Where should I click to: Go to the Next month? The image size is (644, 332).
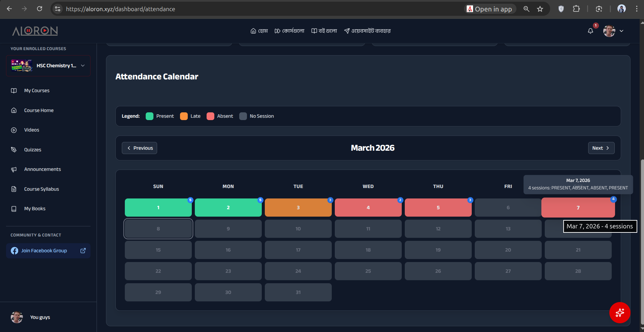601,148
